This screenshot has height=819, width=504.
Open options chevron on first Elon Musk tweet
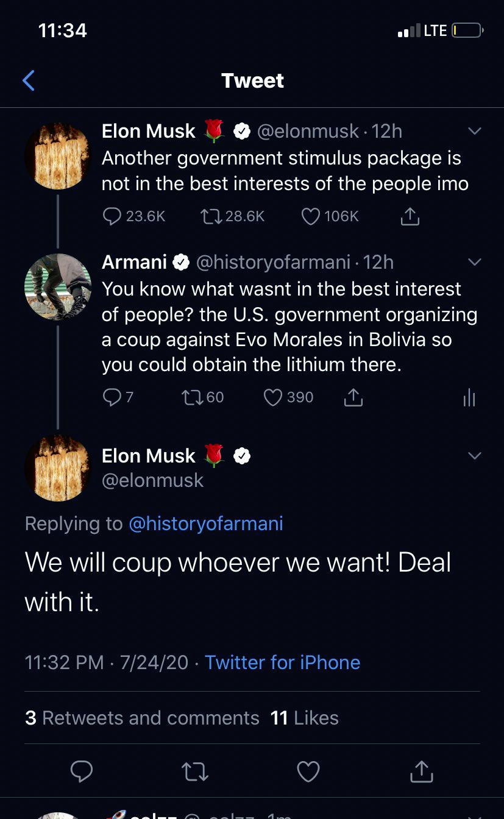[474, 131]
